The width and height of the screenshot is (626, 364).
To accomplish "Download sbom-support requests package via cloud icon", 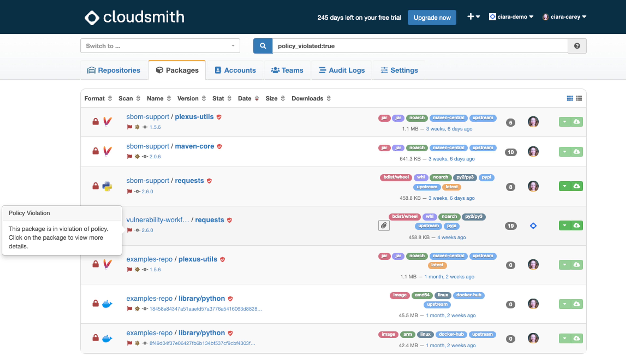I will [x=576, y=186].
